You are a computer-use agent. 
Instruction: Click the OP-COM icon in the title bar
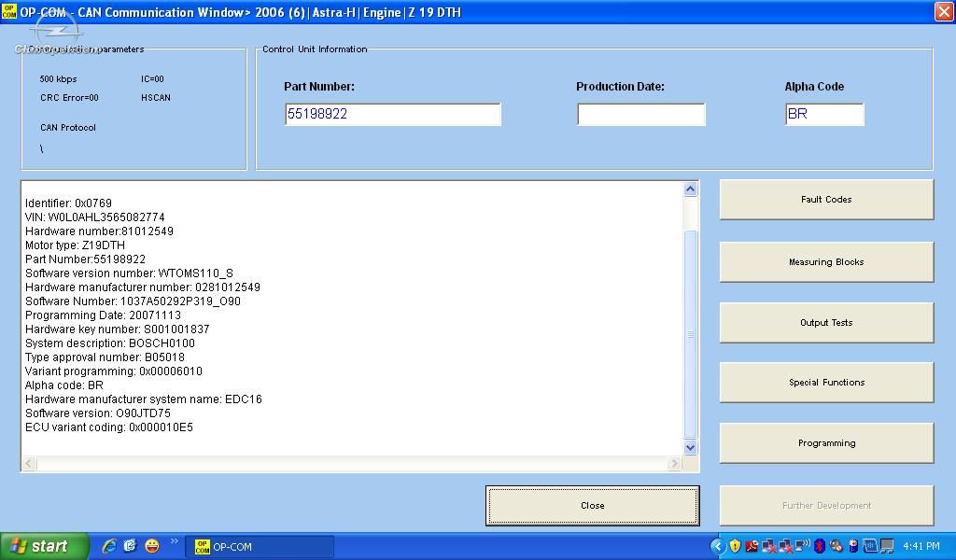pyautogui.click(x=9, y=11)
